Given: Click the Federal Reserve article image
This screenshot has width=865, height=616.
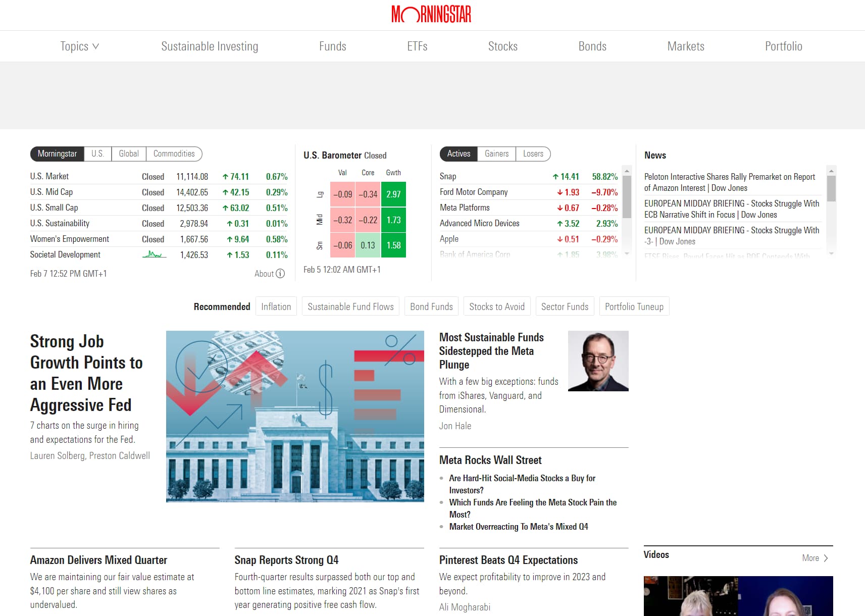Looking at the screenshot, I should 295,417.
